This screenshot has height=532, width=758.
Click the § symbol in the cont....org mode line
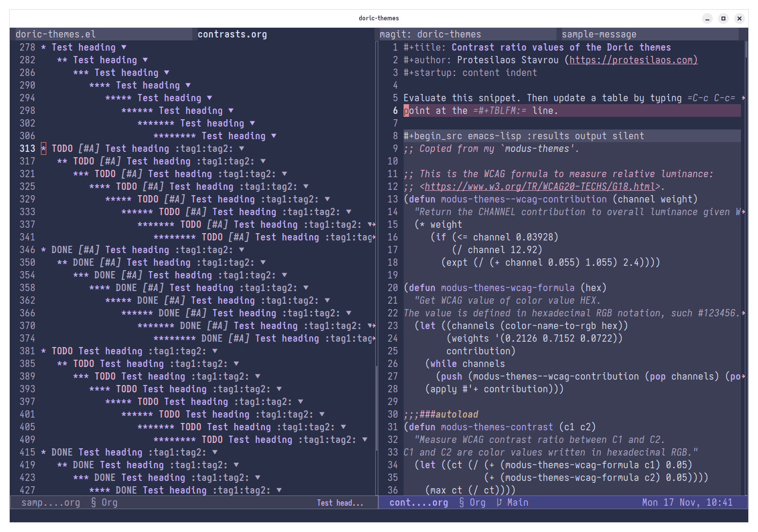click(x=462, y=502)
